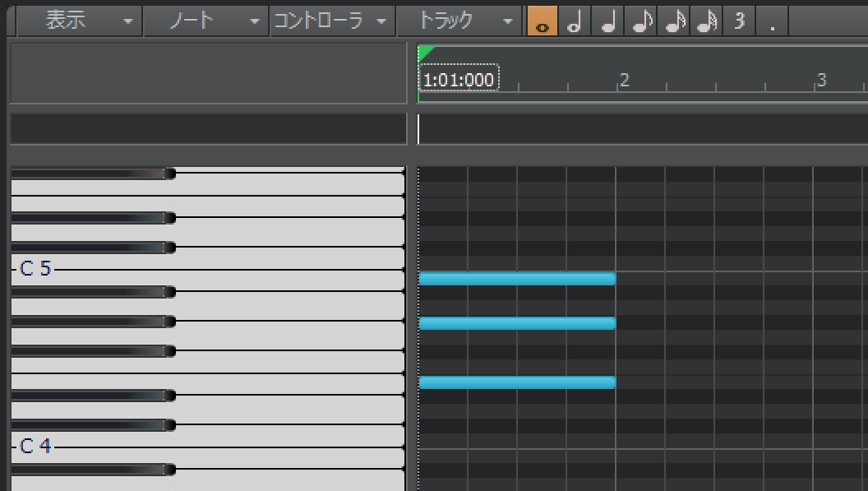The height and width of the screenshot is (491, 868).
Task: Enable dotted note input with the dot icon
Action: pyautogui.click(x=770, y=21)
